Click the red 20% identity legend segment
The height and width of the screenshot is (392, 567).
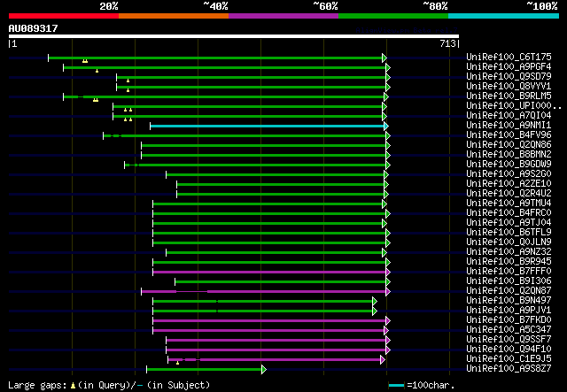[x=64, y=16]
